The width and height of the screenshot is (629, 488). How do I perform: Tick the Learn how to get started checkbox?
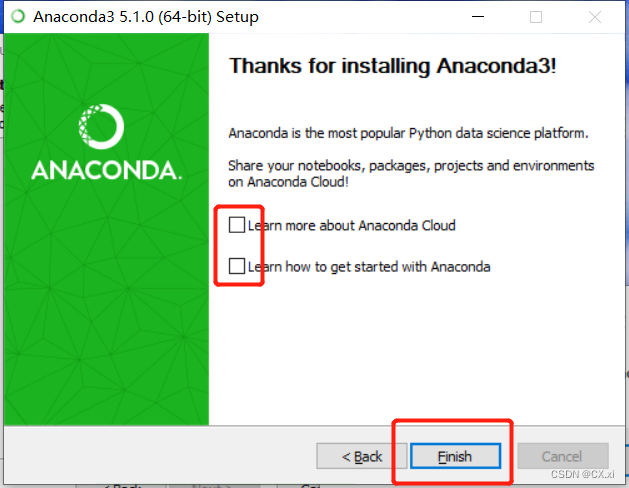(237, 266)
